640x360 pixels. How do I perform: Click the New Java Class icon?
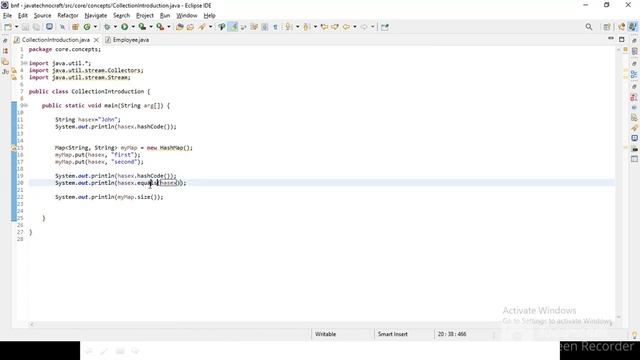(x=87, y=27)
